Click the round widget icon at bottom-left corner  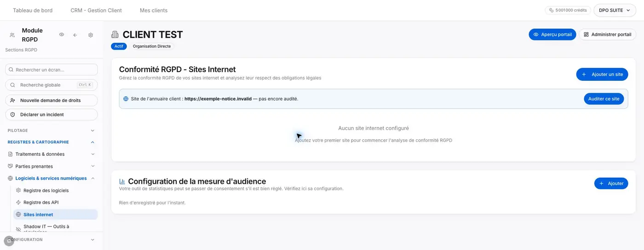(9, 240)
